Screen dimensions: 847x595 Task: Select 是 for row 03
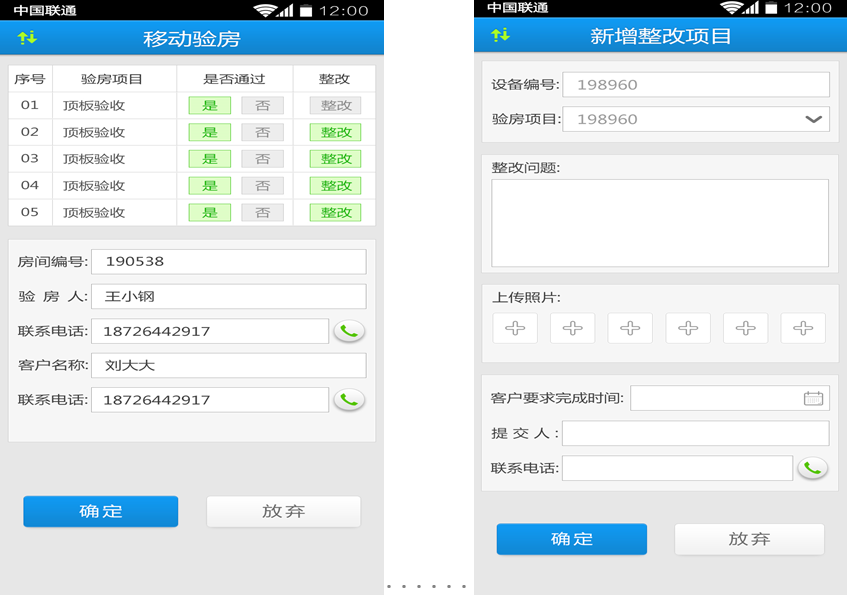(210, 159)
